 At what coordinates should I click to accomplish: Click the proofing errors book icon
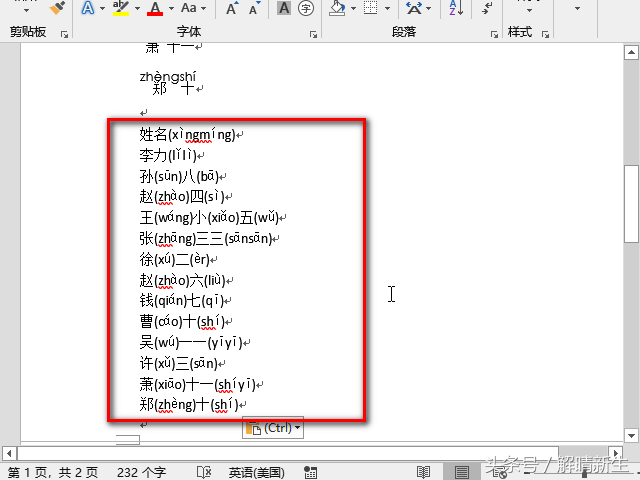point(204,472)
